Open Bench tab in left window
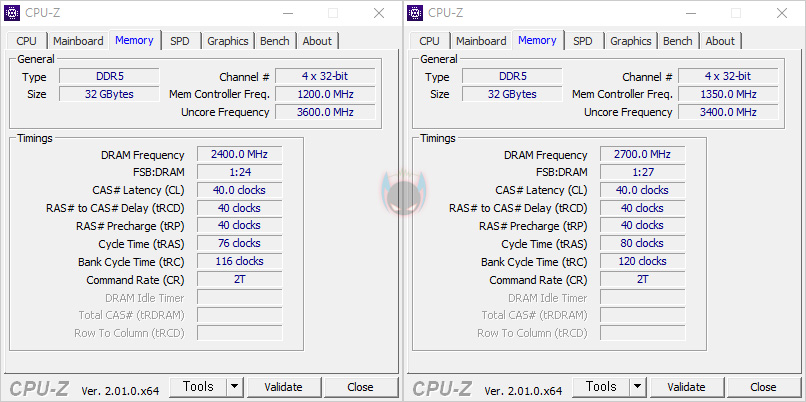This screenshot has height=402, width=806. 274,41
